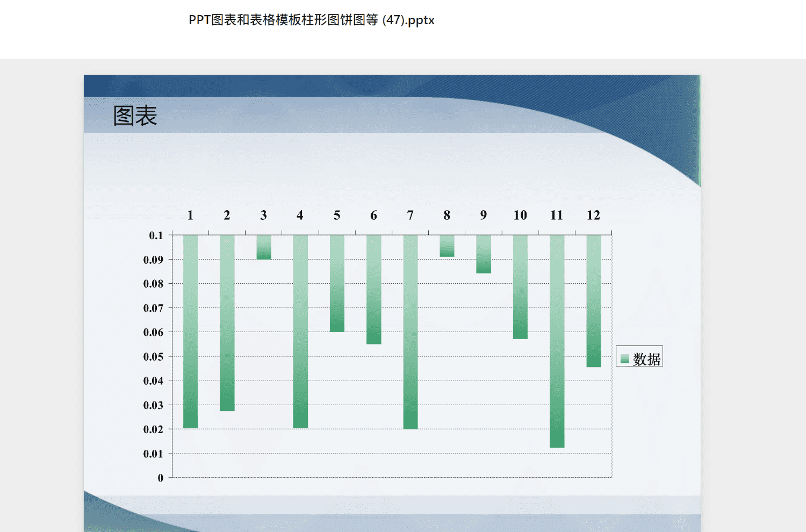The image size is (806, 532).
Task: Click the value axis label '0.01'
Action: click(153, 454)
